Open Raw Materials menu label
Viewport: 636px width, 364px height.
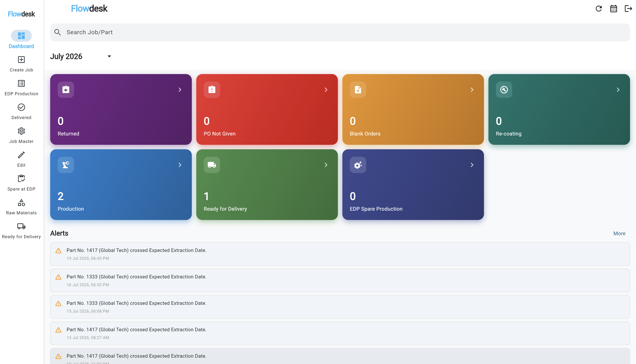[x=21, y=213]
